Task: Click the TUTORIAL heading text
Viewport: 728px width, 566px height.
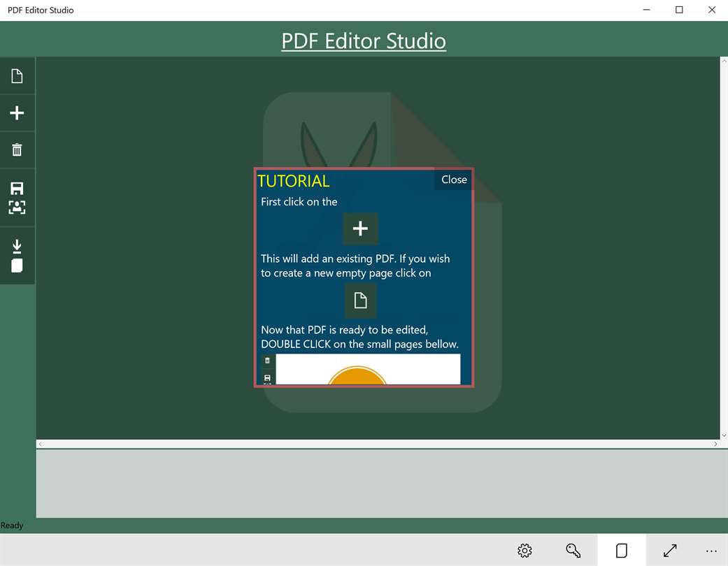Action: point(294,181)
